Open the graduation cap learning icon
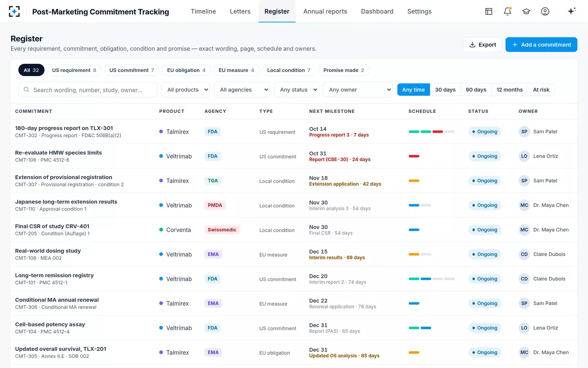 (526, 11)
